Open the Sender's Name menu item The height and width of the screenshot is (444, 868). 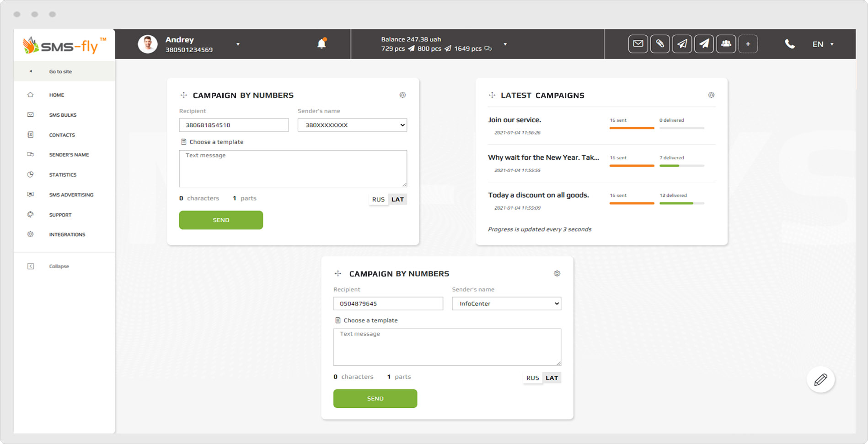pyautogui.click(x=69, y=155)
